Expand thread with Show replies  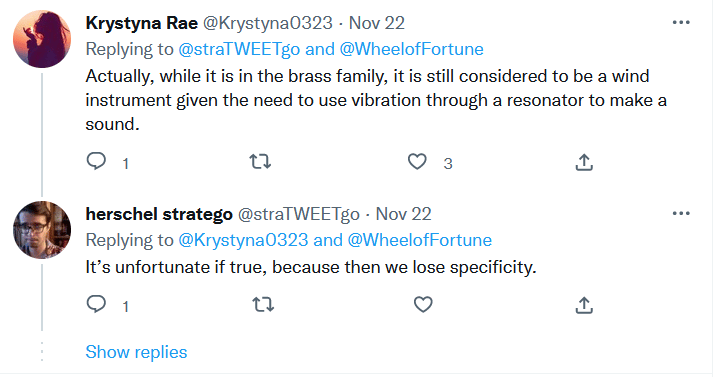tap(136, 352)
